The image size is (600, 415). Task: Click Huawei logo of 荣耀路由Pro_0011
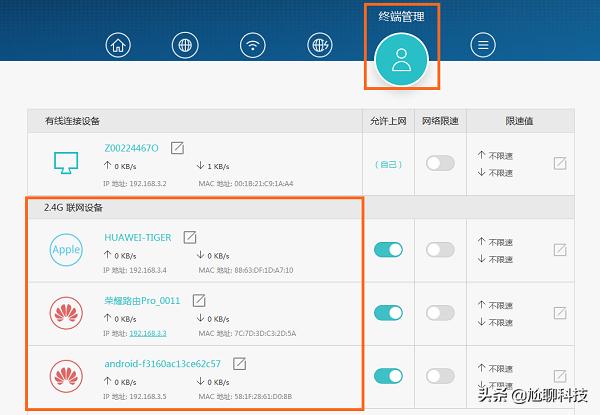tap(66, 313)
